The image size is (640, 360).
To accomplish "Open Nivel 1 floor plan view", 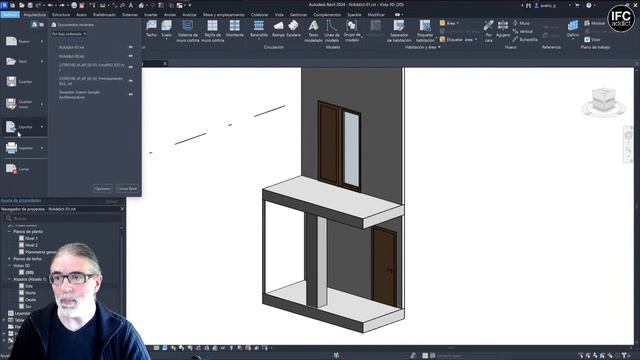I will tap(31, 238).
